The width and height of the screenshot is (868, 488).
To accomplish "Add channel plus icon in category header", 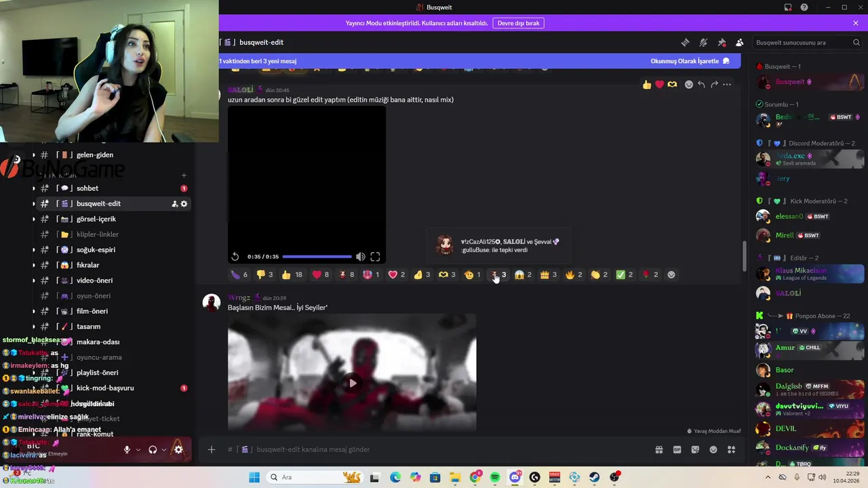I will coord(183,176).
